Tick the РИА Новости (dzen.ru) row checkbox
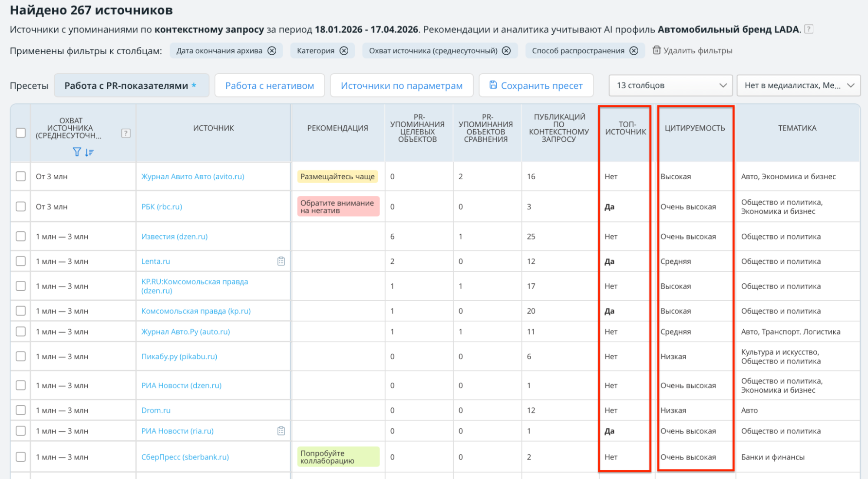This screenshot has width=868, height=479. 21,385
